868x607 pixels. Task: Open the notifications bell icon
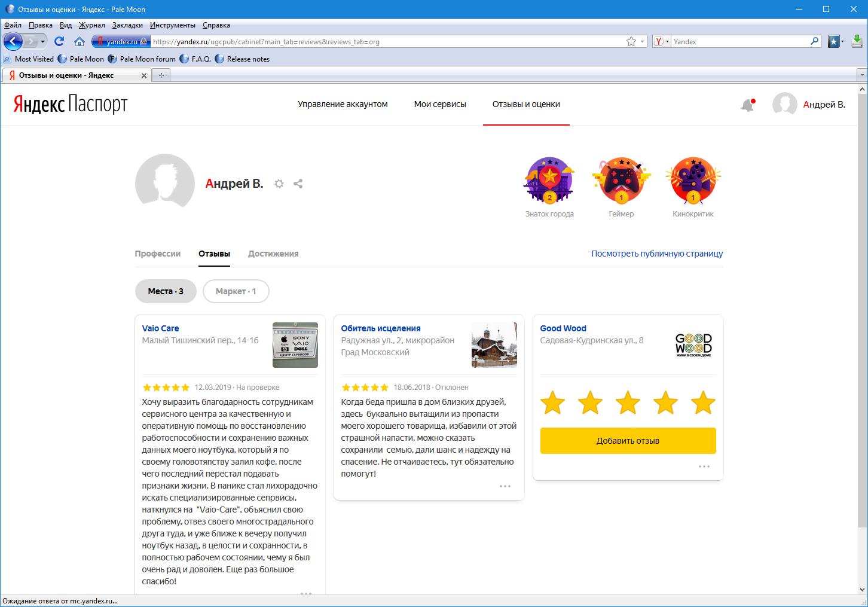pos(747,105)
